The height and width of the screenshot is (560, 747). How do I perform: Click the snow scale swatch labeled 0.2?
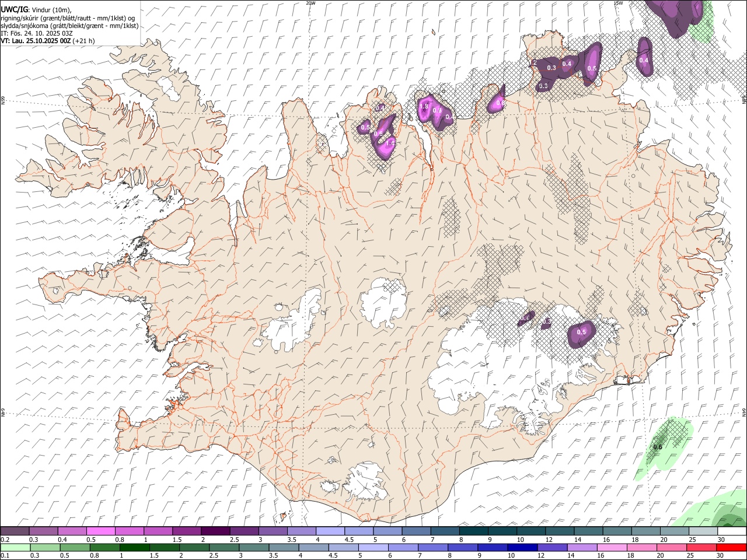[x=15, y=531]
